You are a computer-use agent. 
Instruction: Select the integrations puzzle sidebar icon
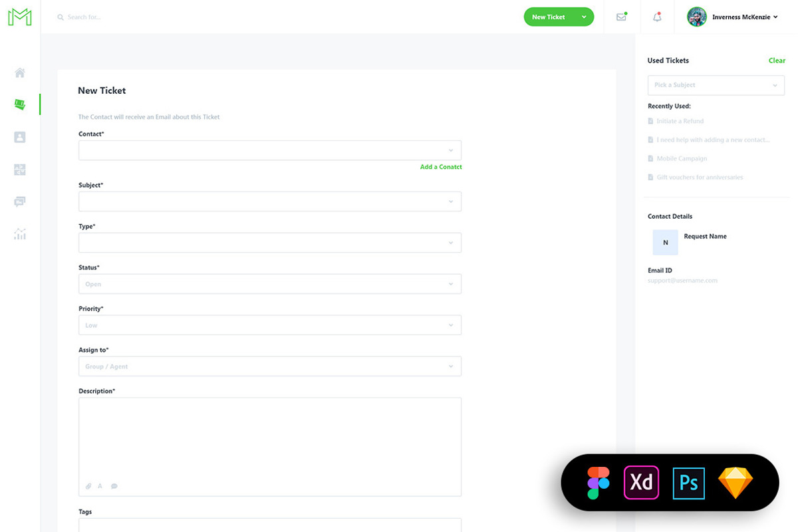pyautogui.click(x=19, y=170)
